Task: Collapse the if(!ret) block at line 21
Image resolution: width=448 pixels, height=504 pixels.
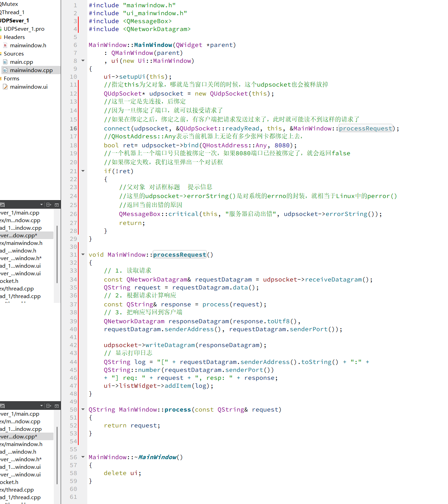Action: tap(83, 171)
